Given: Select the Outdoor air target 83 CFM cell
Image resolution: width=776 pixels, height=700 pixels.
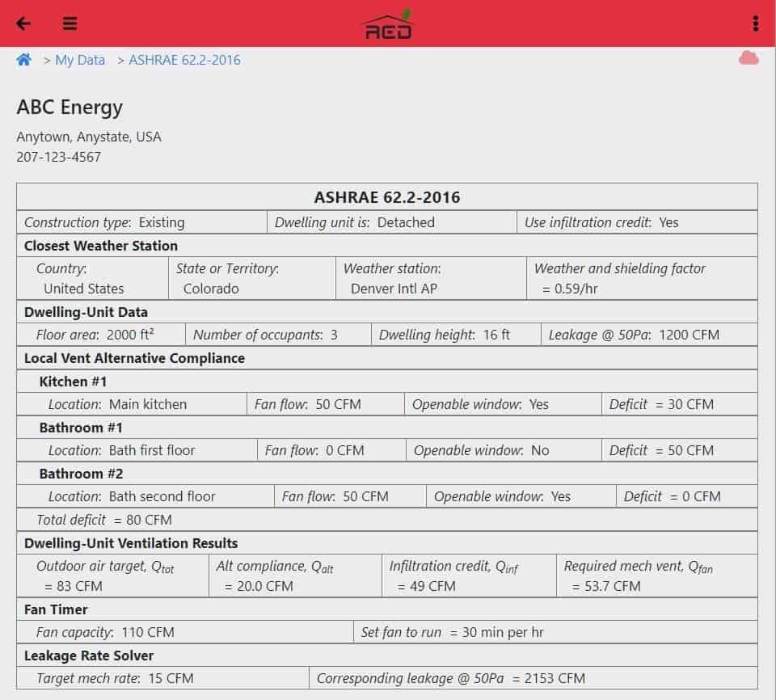Looking at the screenshot, I should [x=113, y=576].
